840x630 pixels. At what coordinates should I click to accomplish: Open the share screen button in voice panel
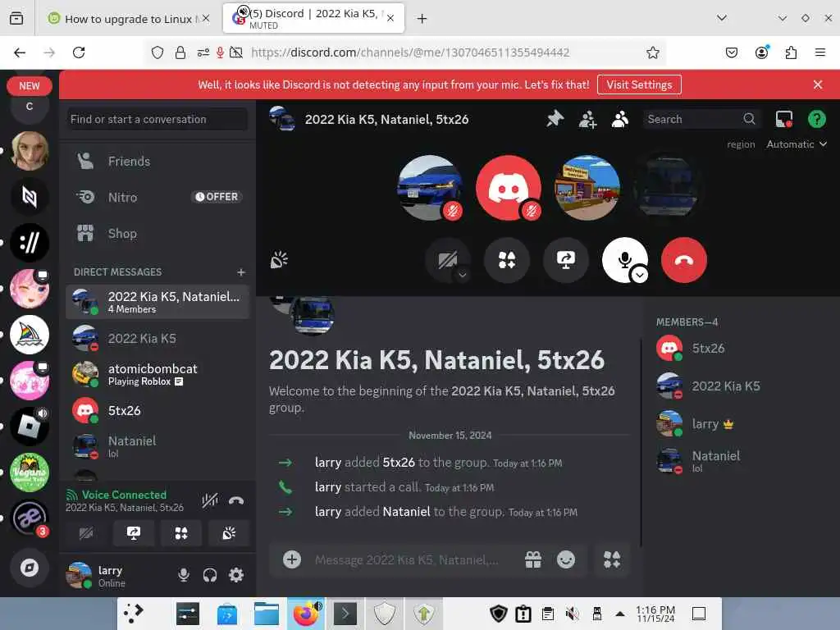click(x=134, y=533)
